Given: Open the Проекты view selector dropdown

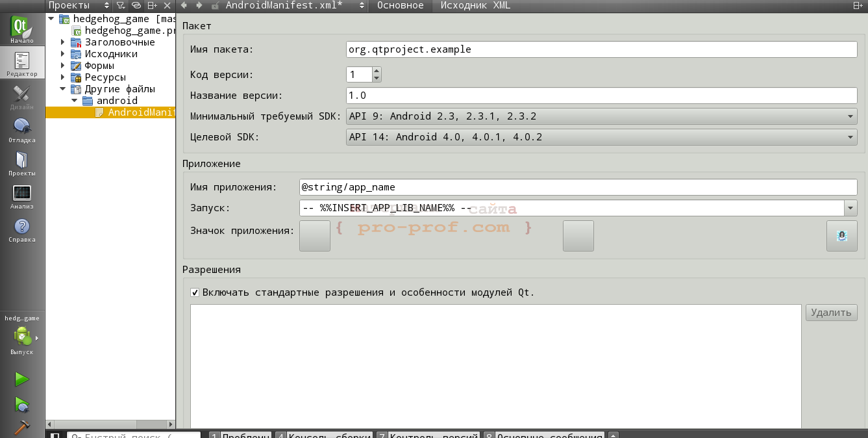Looking at the screenshot, I should [x=78, y=5].
